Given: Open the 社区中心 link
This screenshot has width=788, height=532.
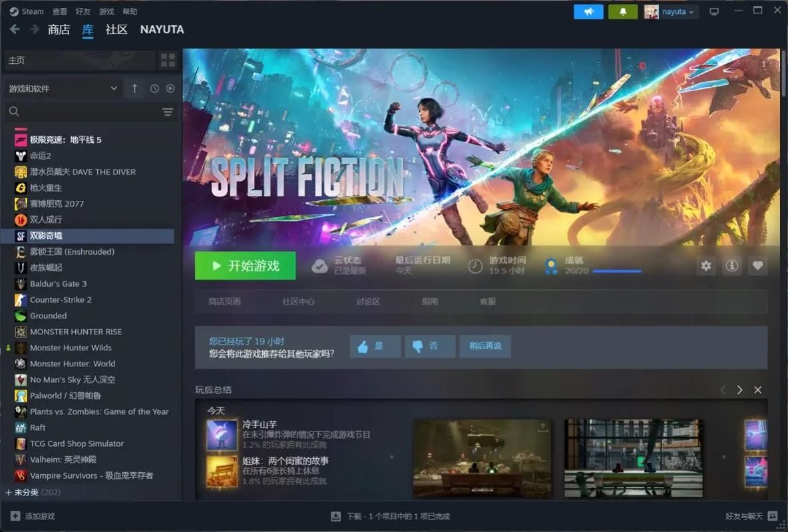Looking at the screenshot, I should pos(298,301).
